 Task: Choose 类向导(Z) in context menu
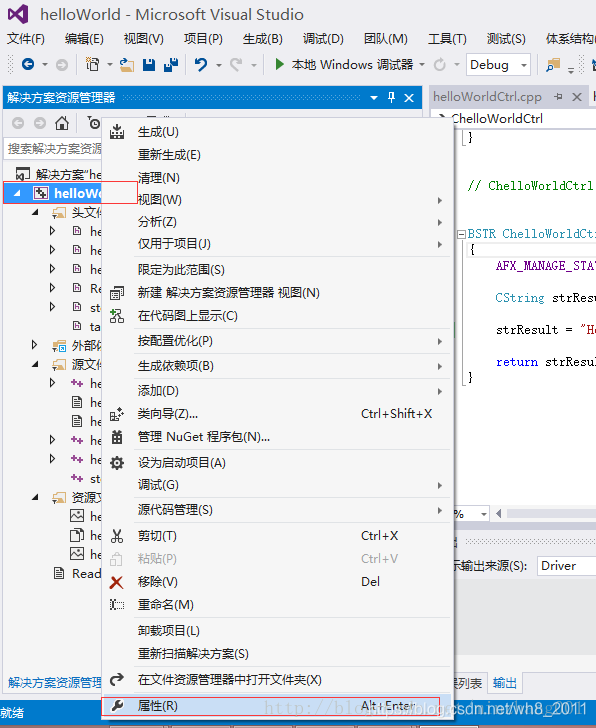(x=277, y=414)
